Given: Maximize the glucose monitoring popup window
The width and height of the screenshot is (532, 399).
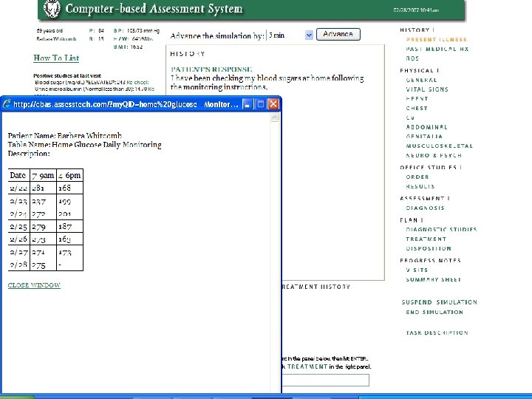Looking at the screenshot, I should (260, 105).
